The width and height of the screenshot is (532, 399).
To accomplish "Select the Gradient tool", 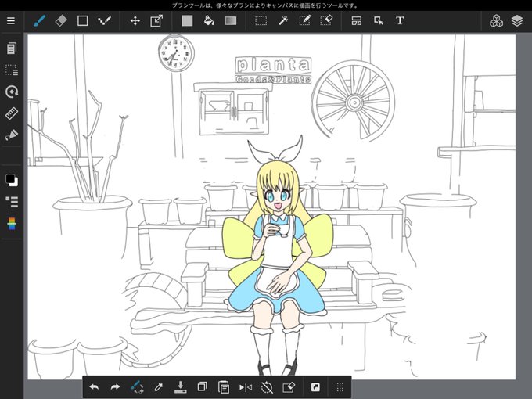I will pyautogui.click(x=231, y=20).
